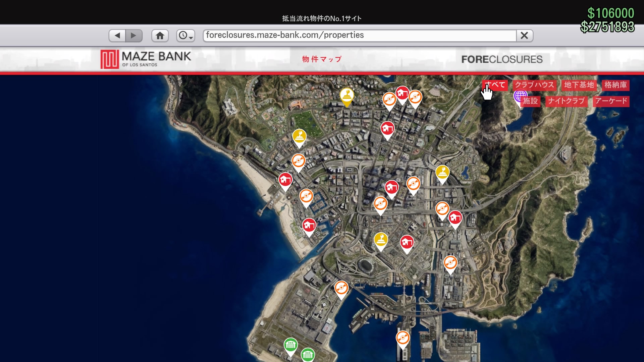Click the browser forward arrow
644x362 pixels.
(x=134, y=36)
